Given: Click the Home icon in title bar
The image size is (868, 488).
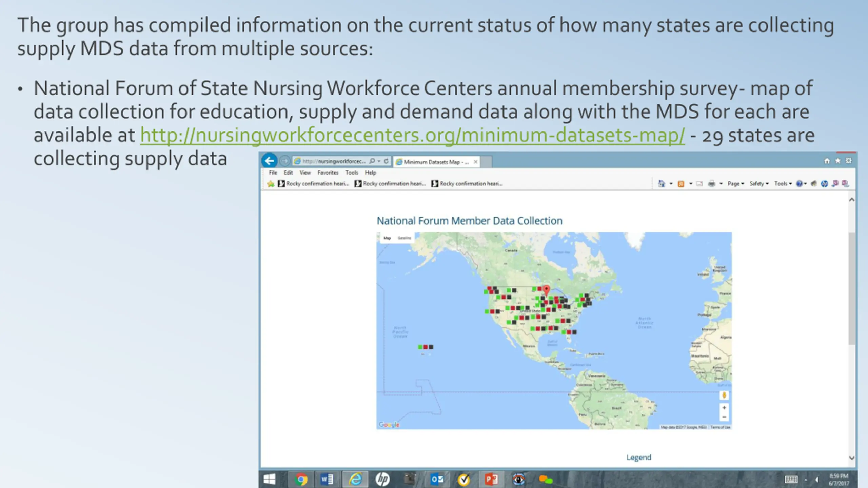Looking at the screenshot, I should coord(827,161).
